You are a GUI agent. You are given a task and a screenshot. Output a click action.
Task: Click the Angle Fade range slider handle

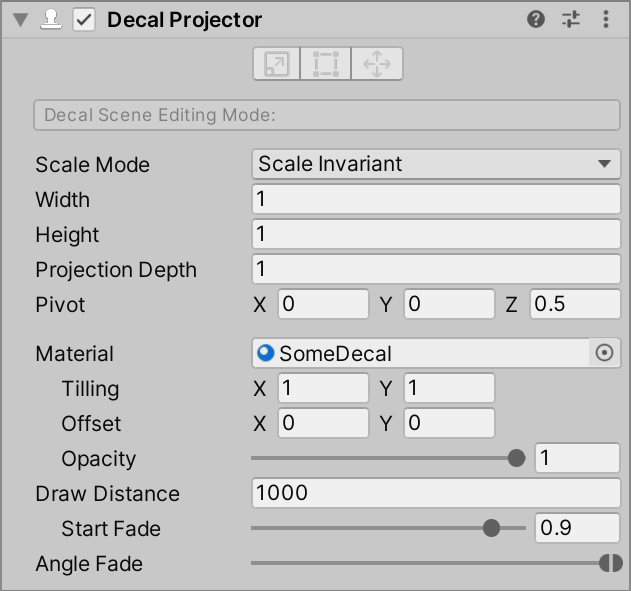tap(610, 563)
